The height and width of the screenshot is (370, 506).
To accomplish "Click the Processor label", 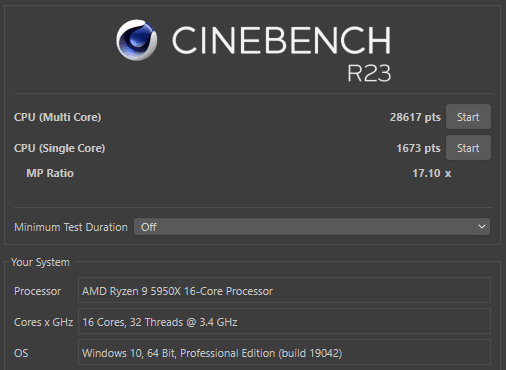I will click(37, 291).
